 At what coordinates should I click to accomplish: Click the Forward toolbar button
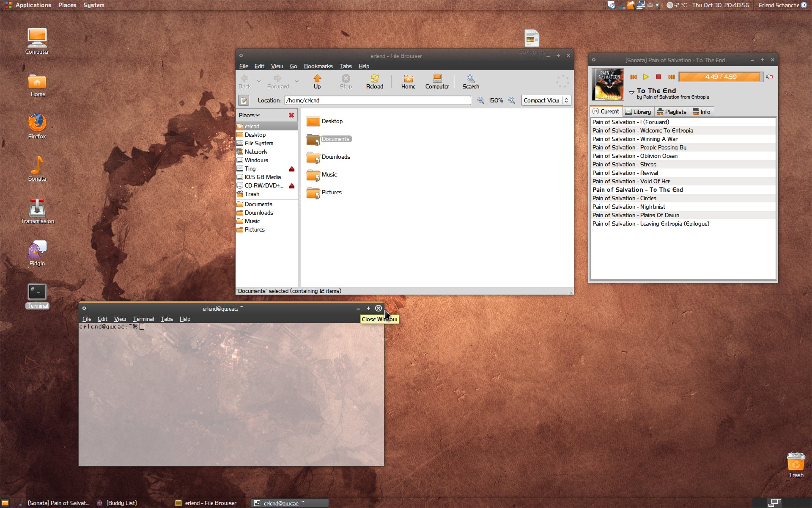[x=278, y=82]
